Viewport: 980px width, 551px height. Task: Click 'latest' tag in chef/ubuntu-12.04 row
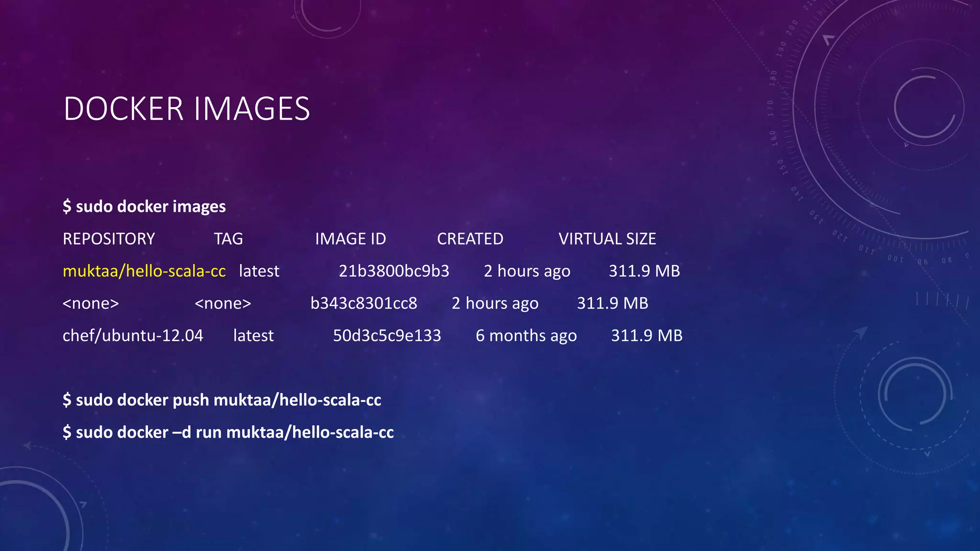(253, 336)
